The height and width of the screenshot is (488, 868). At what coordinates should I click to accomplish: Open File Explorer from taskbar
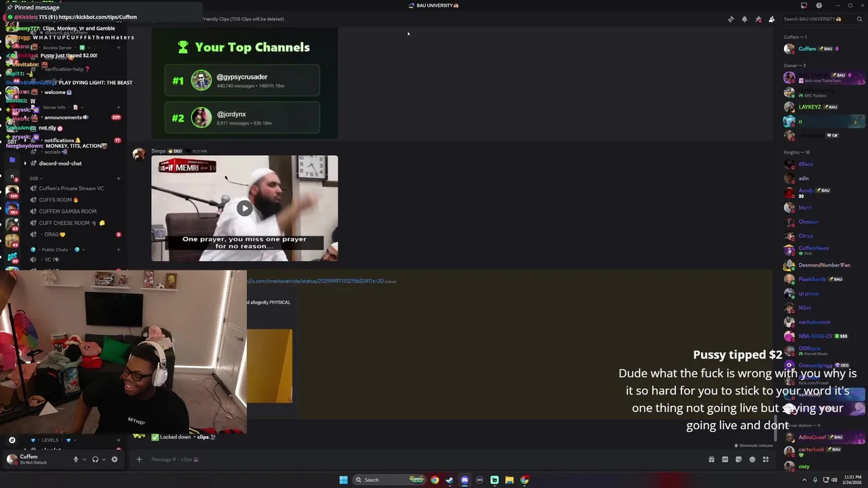(x=509, y=480)
